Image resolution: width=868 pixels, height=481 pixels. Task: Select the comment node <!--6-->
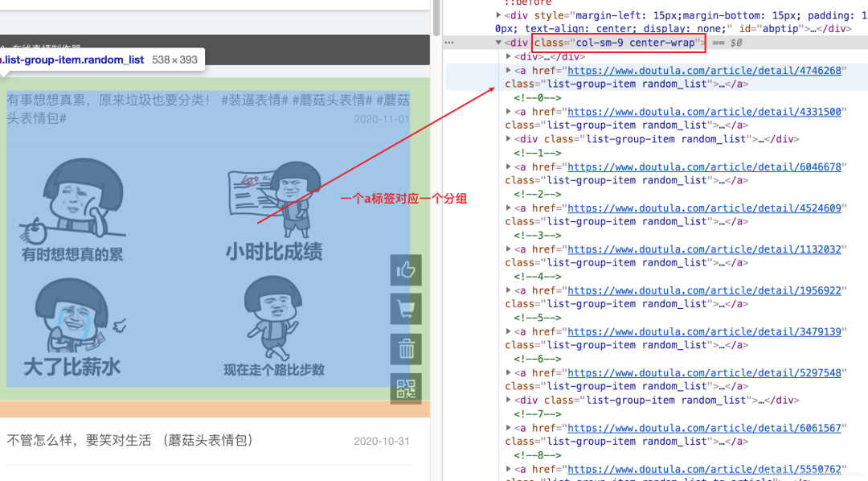[x=538, y=359]
